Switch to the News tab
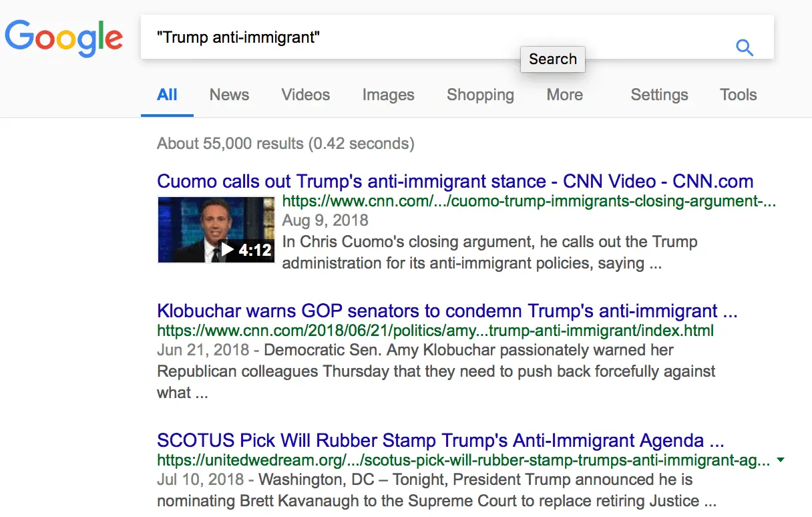This screenshot has width=812, height=517. click(x=229, y=95)
